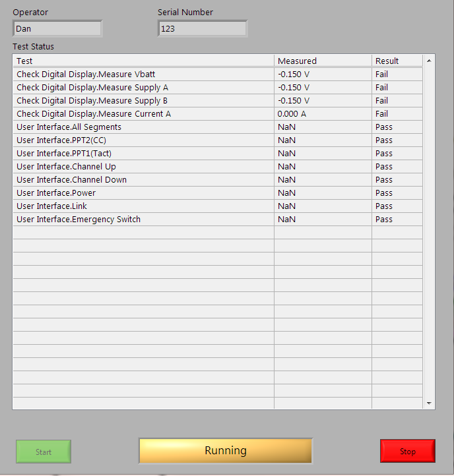Click the -0.150 V value for Supply B
The width and height of the screenshot is (454, 476).
294,101
